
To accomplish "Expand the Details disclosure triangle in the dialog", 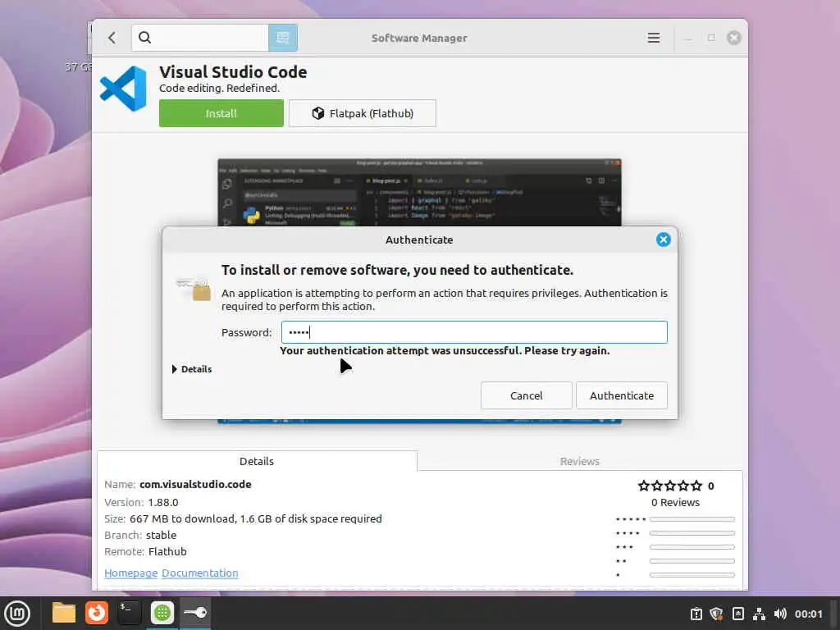I will (x=175, y=369).
